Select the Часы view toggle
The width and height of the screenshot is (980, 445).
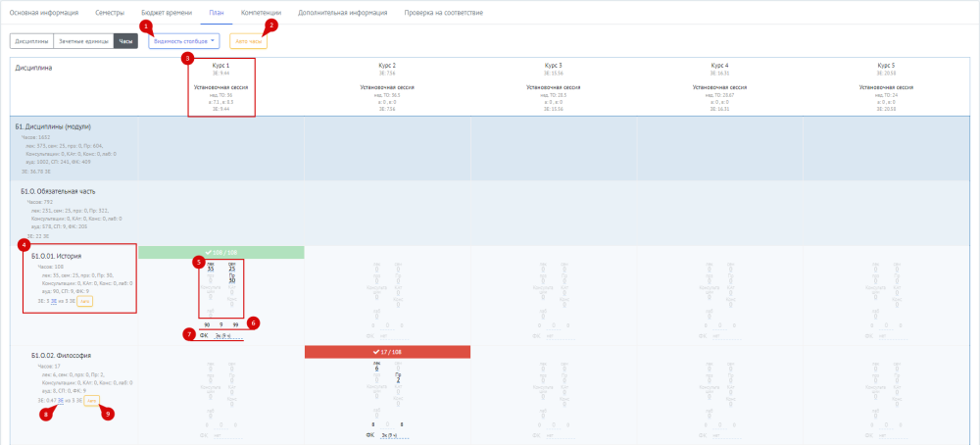click(126, 41)
